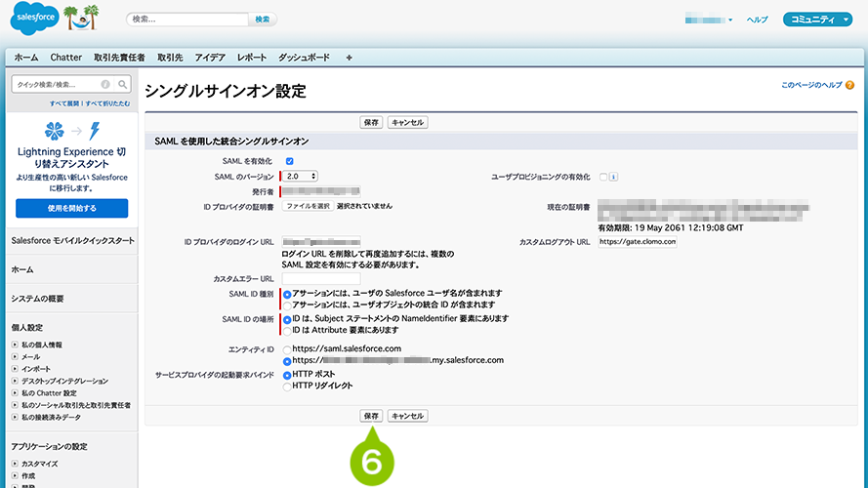The image size is (868, 488).
Task: Expand 私の個人情報 tree item
Action: (x=15, y=345)
